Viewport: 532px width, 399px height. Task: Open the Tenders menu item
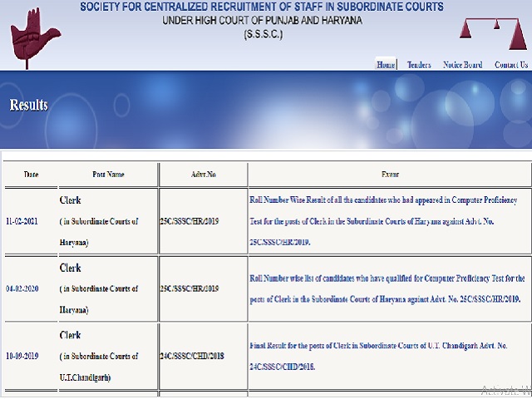coord(419,65)
